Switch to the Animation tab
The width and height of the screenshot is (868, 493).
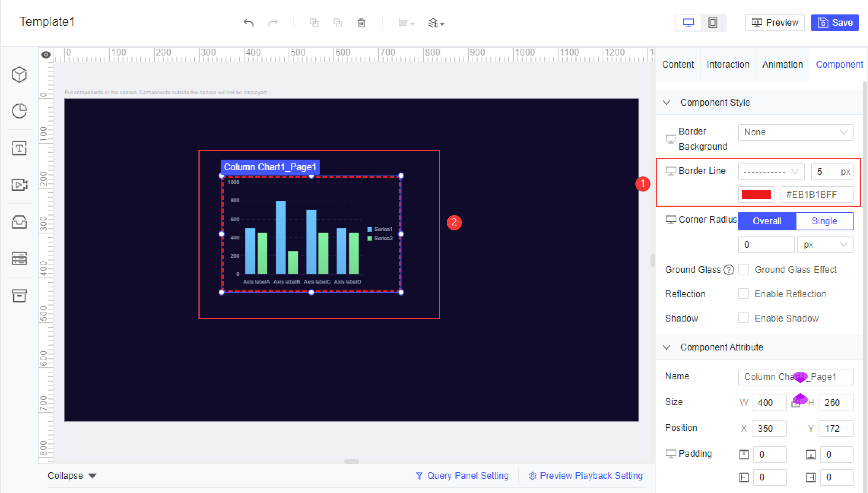point(782,64)
